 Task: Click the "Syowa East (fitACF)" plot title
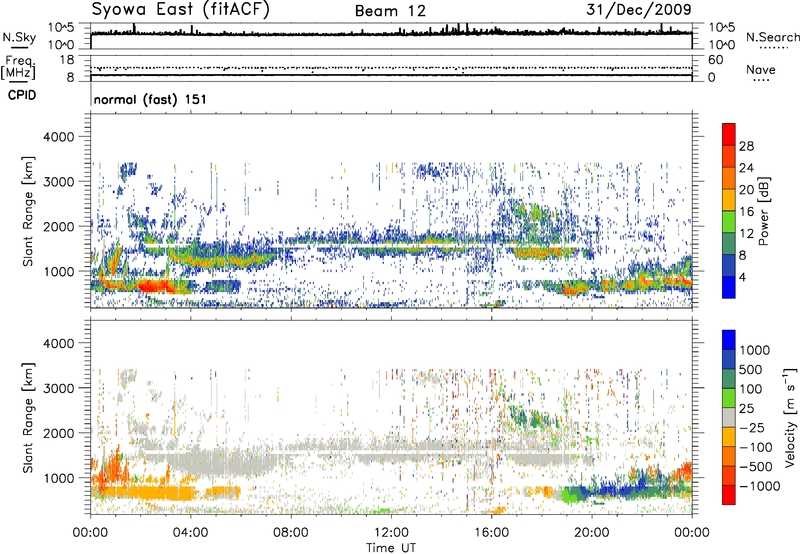[180, 9]
